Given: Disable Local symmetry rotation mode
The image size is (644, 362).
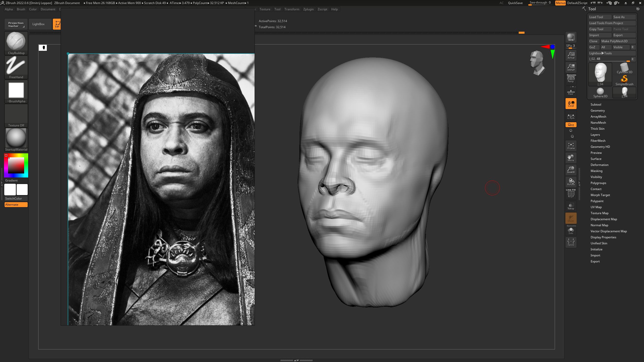Looking at the screenshot, I should click(x=571, y=103).
